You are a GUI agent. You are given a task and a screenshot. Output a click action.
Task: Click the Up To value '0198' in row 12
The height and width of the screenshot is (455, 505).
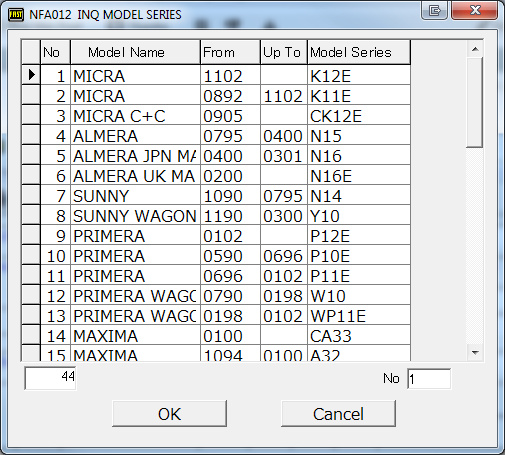(284, 295)
